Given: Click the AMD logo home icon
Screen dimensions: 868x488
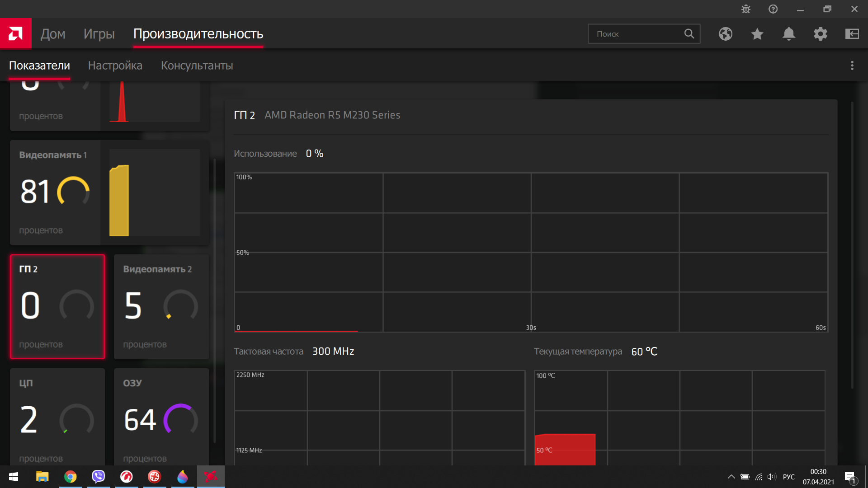Looking at the screenshot, I should coord(16,33).
